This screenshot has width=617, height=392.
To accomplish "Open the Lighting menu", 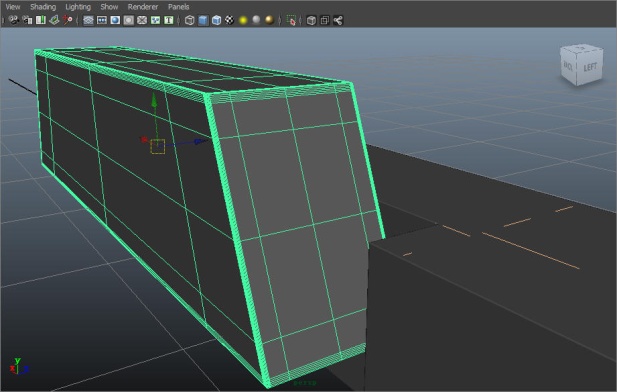I will 78,7.
